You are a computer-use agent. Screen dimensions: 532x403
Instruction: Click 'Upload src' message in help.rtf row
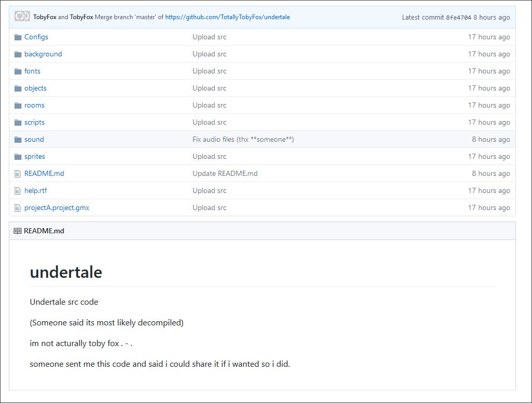(x=210, y=191)
